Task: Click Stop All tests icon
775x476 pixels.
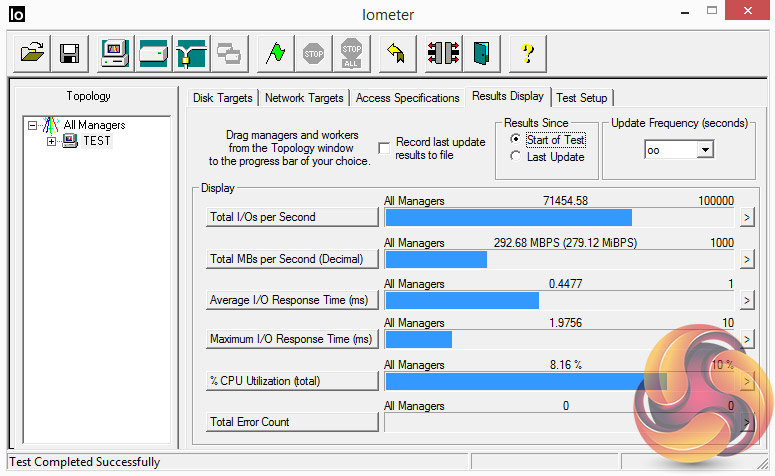Action: pyautogui.click(x=351, y=53)
